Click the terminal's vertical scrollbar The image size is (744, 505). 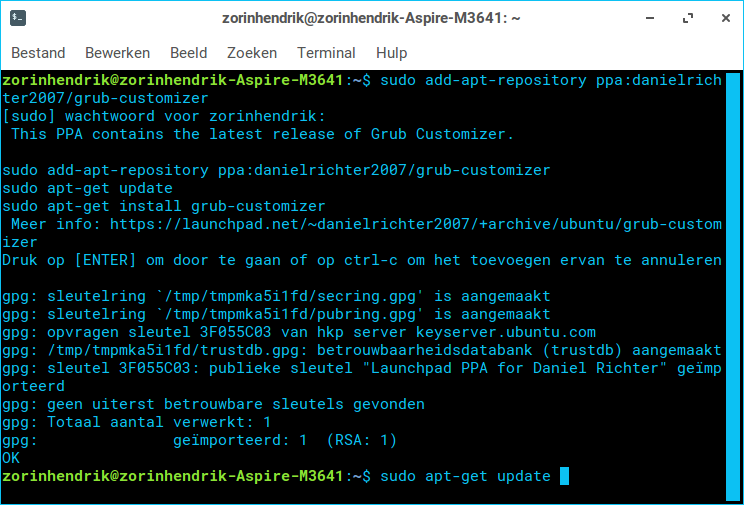coord(732,280)
